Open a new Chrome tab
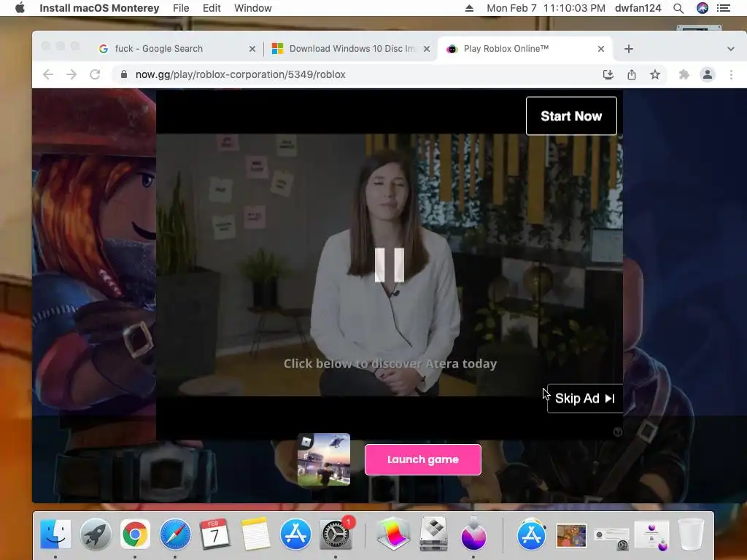The height and width of the screenshot is (560, 747). (x=629, y=49)
